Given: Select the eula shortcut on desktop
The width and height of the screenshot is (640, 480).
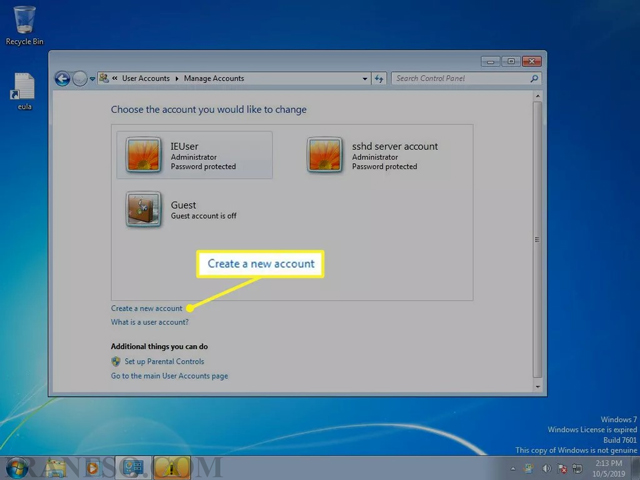Looking at the screenshot, I should [x=24, y=91].
